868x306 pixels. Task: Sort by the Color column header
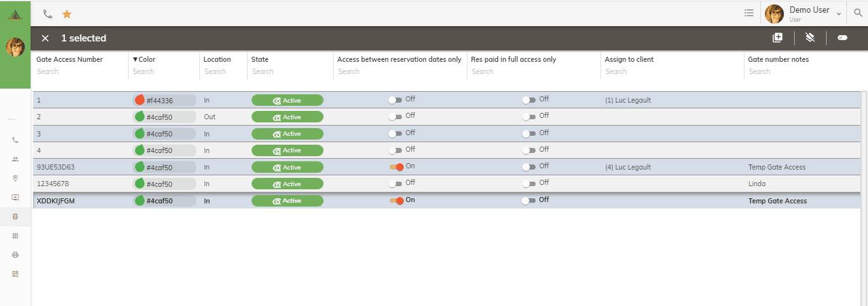145,59
